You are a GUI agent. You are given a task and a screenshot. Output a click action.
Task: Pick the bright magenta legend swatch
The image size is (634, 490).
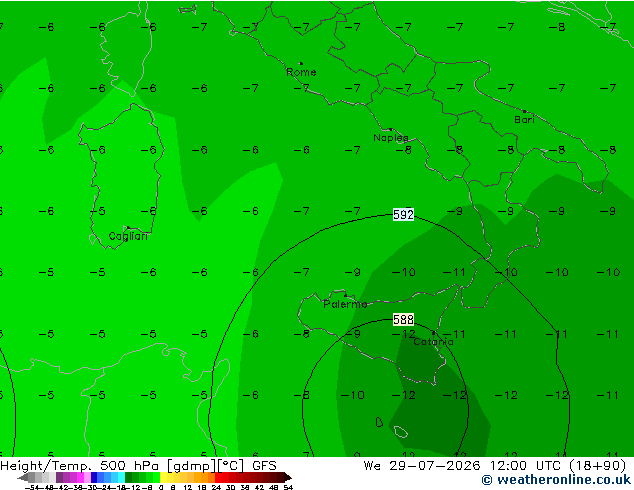[x=80, y=477]
